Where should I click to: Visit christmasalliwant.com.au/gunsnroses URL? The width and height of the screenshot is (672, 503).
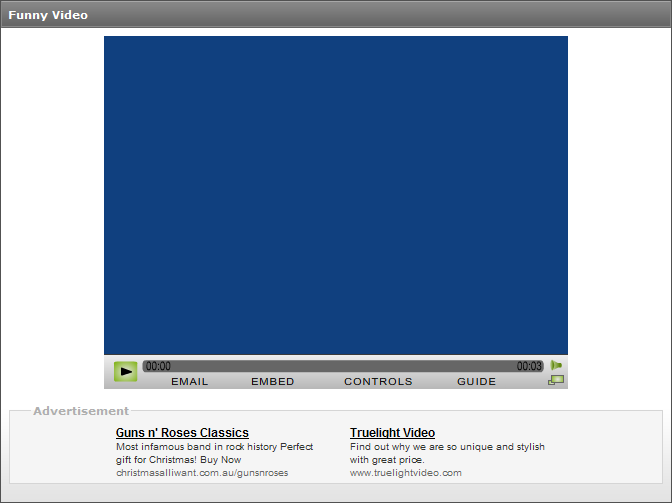pos(202,473)
